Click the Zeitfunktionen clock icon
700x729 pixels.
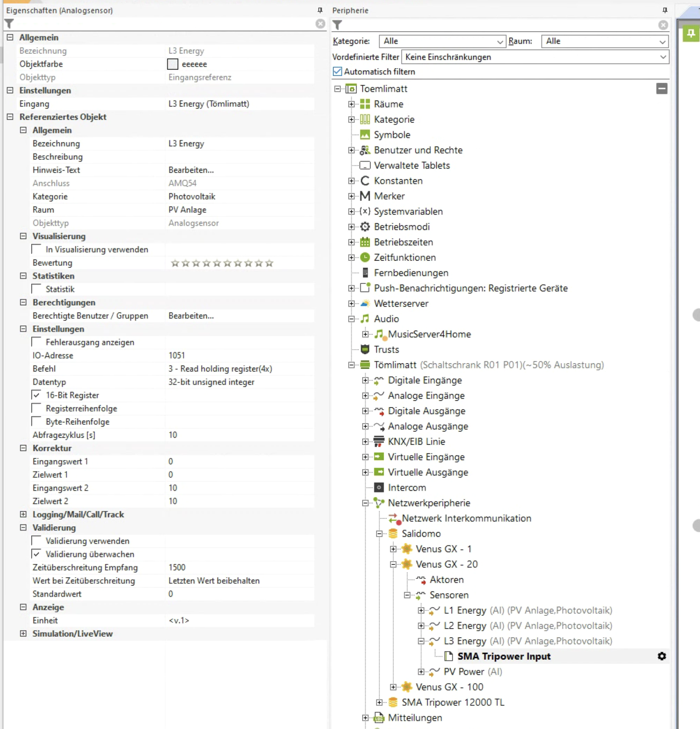click(x=365, y=257)
